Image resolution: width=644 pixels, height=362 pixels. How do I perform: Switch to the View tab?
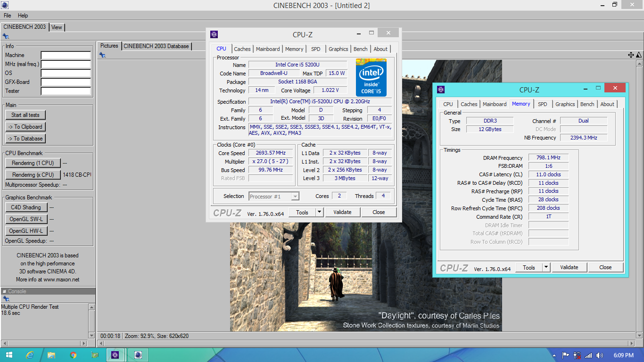57,27
